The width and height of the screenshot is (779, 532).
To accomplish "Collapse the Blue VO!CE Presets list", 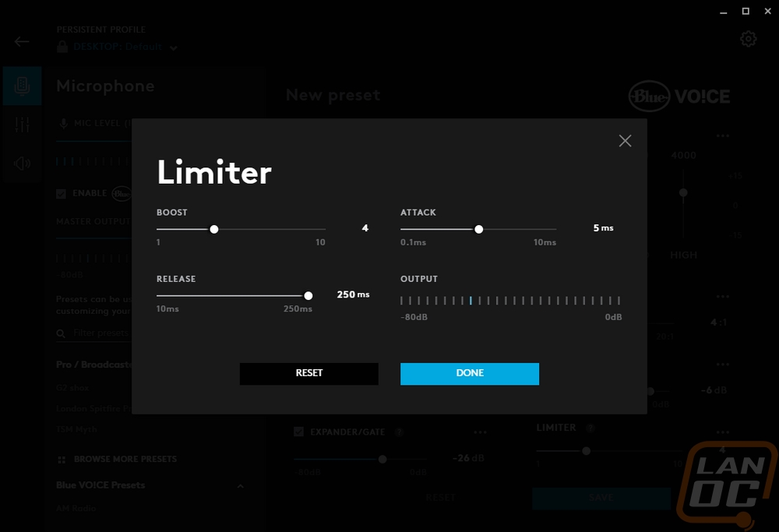I will pos(241,486).
